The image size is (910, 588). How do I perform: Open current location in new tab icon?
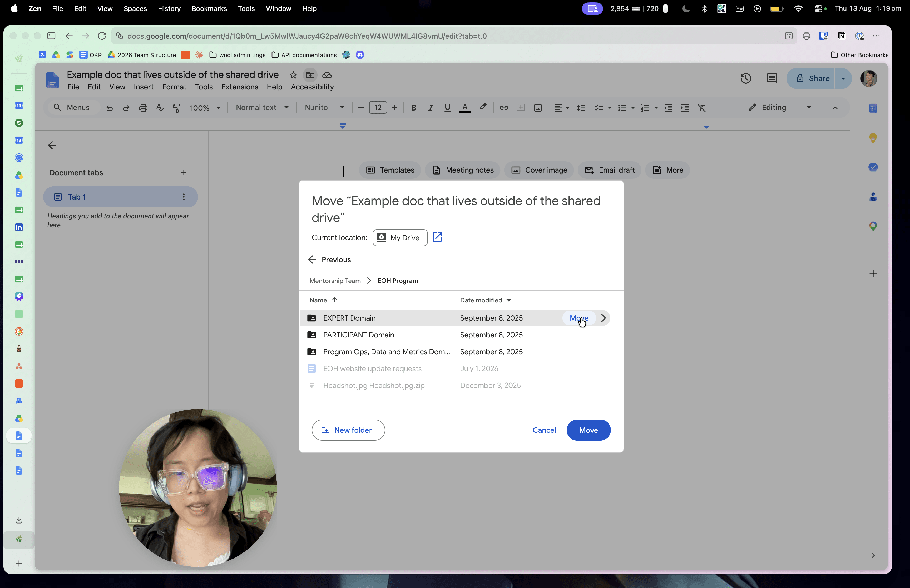(437, 237)
